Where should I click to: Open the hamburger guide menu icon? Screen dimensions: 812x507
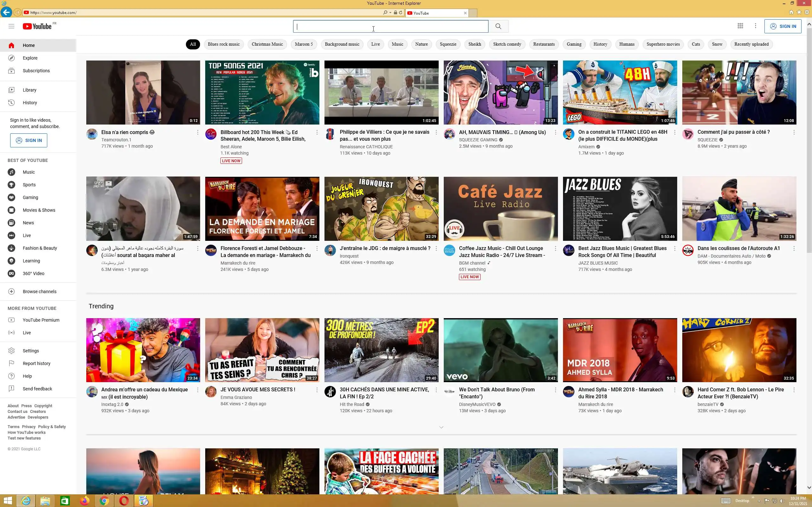(x=11, y=26)
